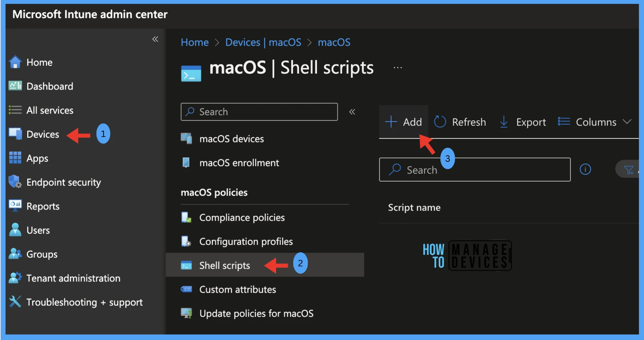This screenshot has height=340, width=644.
Task: Click the large terminal icon beside page title
Action: [191, 73]
